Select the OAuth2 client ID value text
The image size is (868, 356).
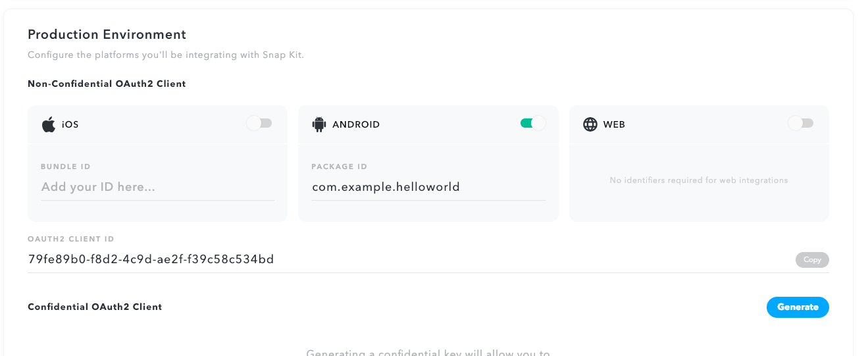[151, 259]
